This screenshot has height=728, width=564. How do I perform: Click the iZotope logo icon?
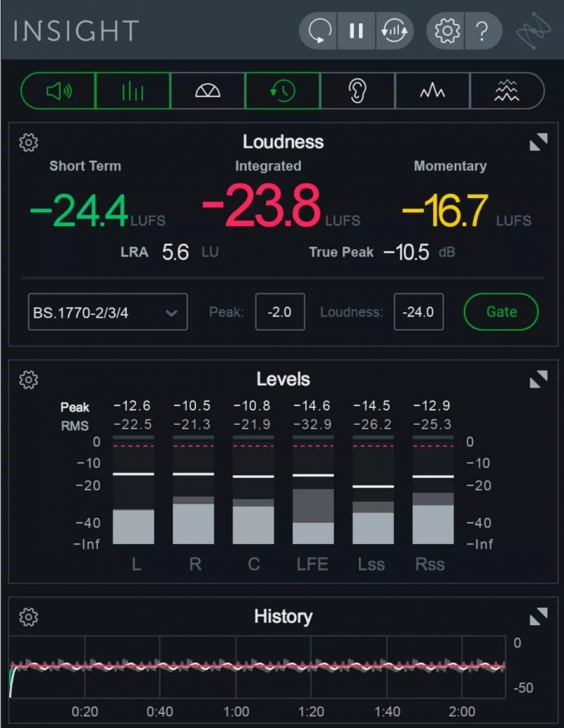coord(533,30)
